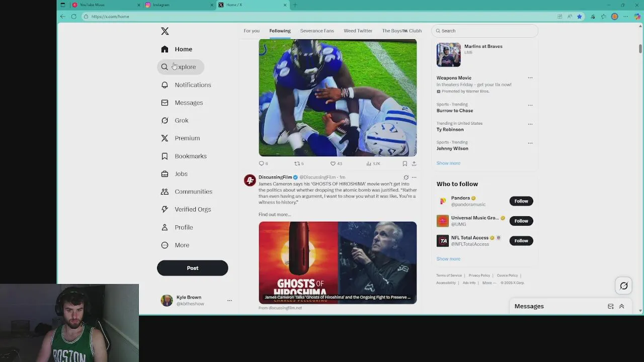Viewport: 644px width, 362px height.
Task: Open options for Burrow to Chase trend
Action: coord(530,105)
